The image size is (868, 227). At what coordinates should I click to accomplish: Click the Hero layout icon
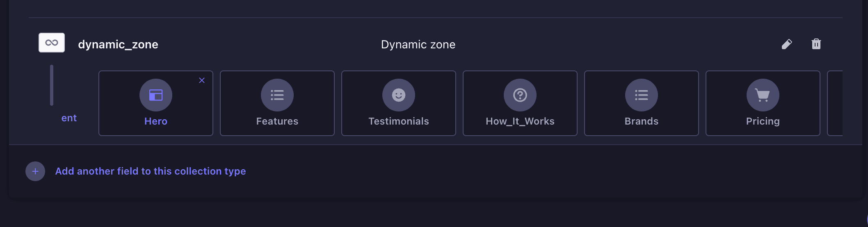(x=156, y=95)
